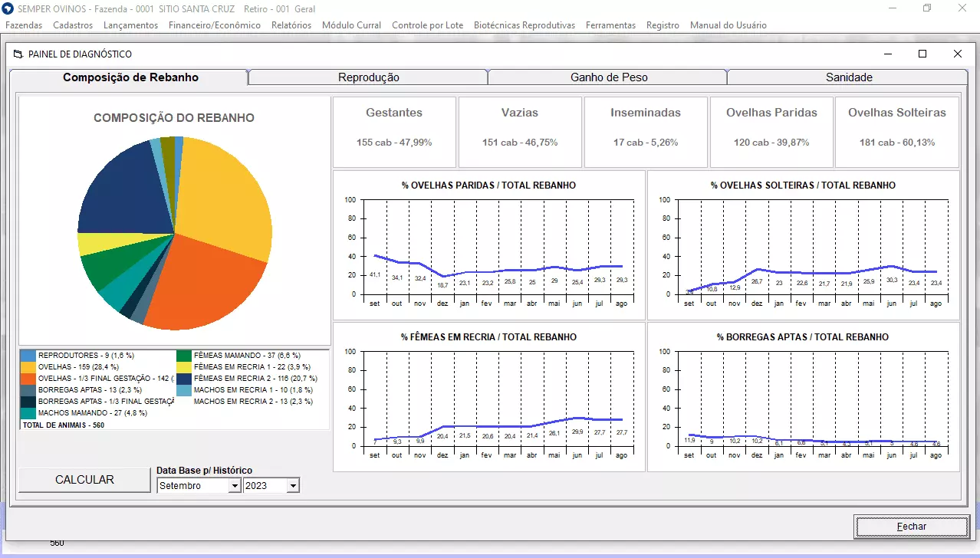Maximize the Painel de Diagnóstico dialog
This screenshot has height=558, width=980.
click(922, 54)
